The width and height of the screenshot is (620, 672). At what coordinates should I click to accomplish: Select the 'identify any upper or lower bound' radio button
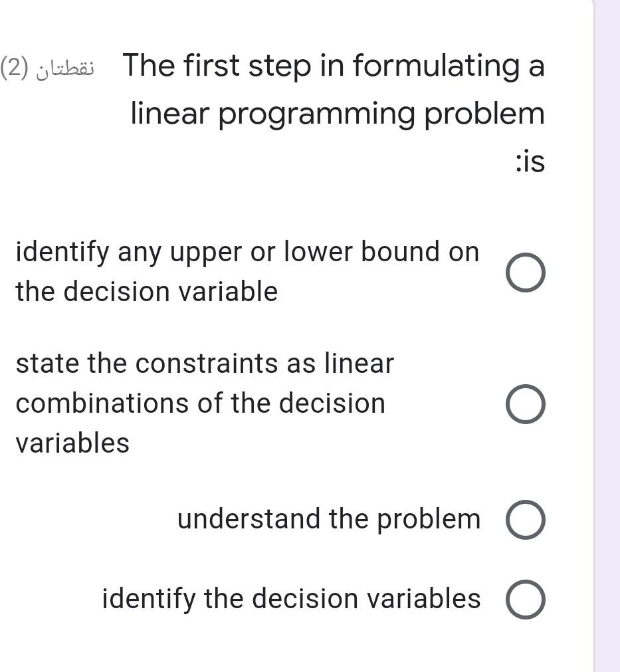[x=526, y=273]
